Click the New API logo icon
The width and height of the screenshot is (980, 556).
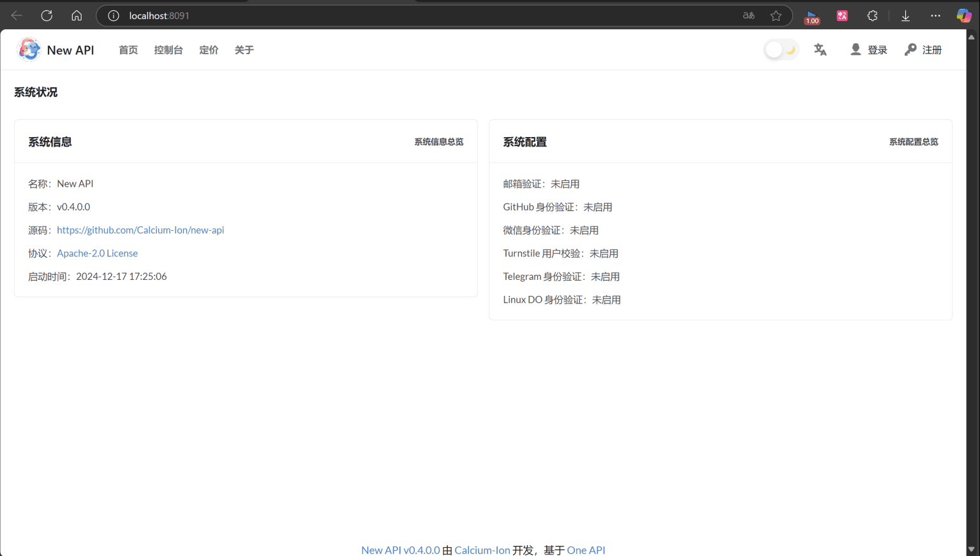(29, 49)
